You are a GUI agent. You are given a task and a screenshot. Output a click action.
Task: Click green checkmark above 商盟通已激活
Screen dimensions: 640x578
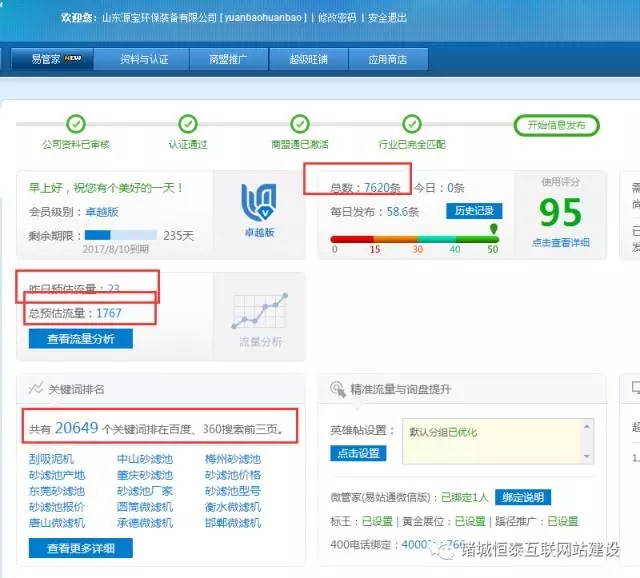pyautogui.click(x=299, y=124)
